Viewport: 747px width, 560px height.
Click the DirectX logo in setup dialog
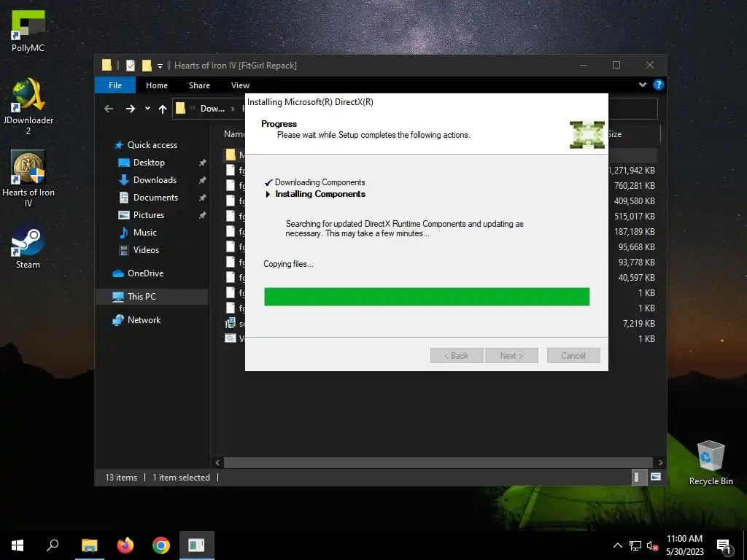click(x=587, y=134)
